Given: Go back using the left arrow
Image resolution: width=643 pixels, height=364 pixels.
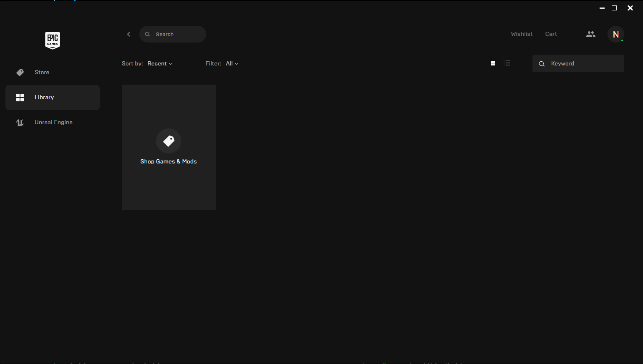Looking at the screenshot, I should [129, 34].
